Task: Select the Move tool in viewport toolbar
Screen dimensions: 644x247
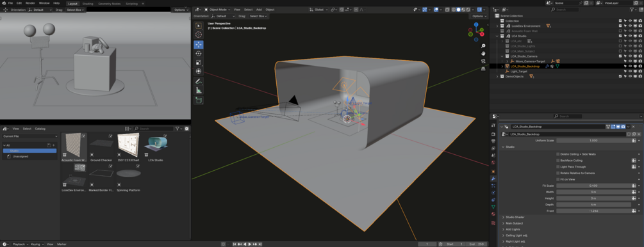Action: click(199, 44)
